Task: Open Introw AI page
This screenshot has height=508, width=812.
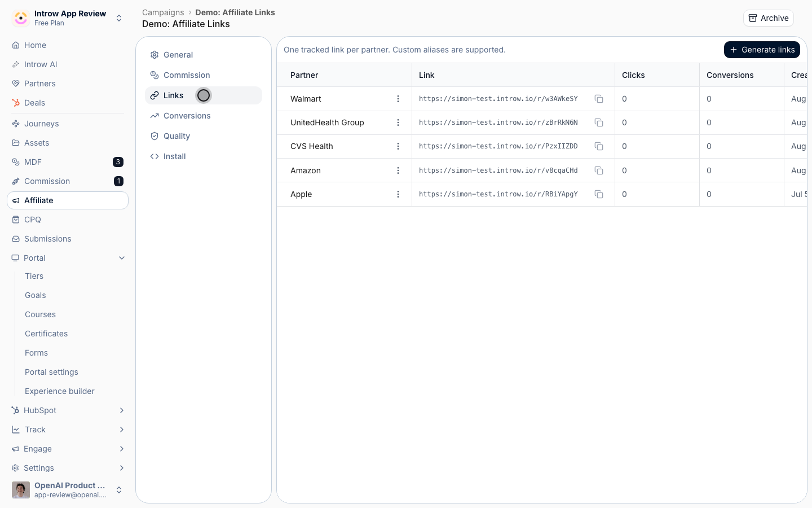Action: coord(68,64)
